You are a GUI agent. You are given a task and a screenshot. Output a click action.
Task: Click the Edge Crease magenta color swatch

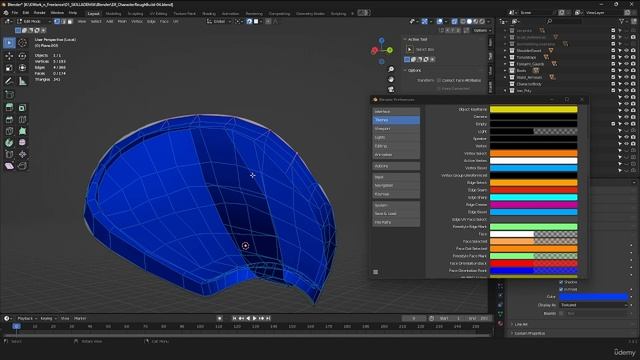pyautogui.click(x=533, y=205)
